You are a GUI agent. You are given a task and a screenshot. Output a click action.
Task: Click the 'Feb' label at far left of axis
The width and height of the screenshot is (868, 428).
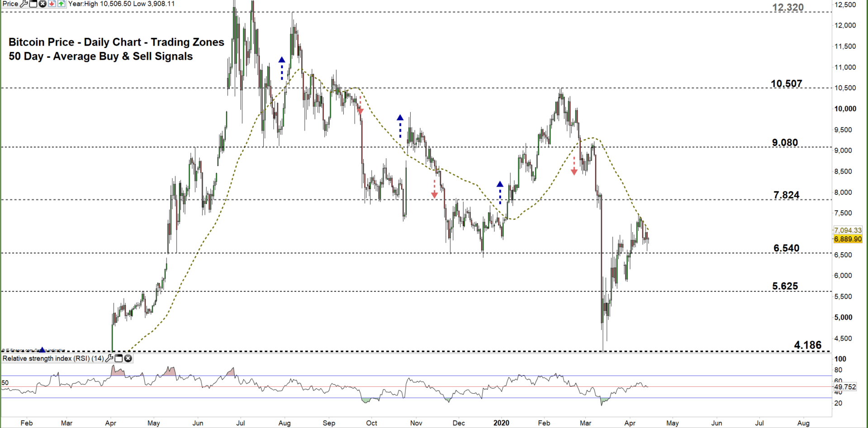coord(27,423)
